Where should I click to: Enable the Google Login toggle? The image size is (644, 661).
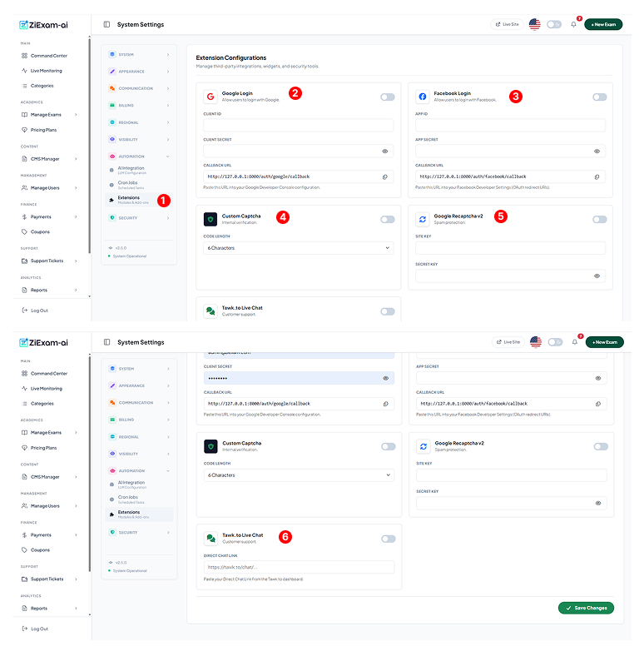(x=388, y=97)
